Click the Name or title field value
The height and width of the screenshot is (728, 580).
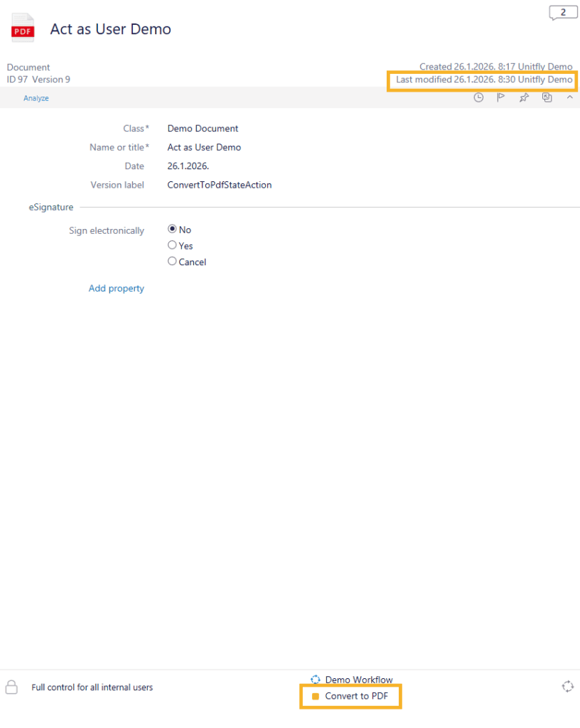(204, 147)
